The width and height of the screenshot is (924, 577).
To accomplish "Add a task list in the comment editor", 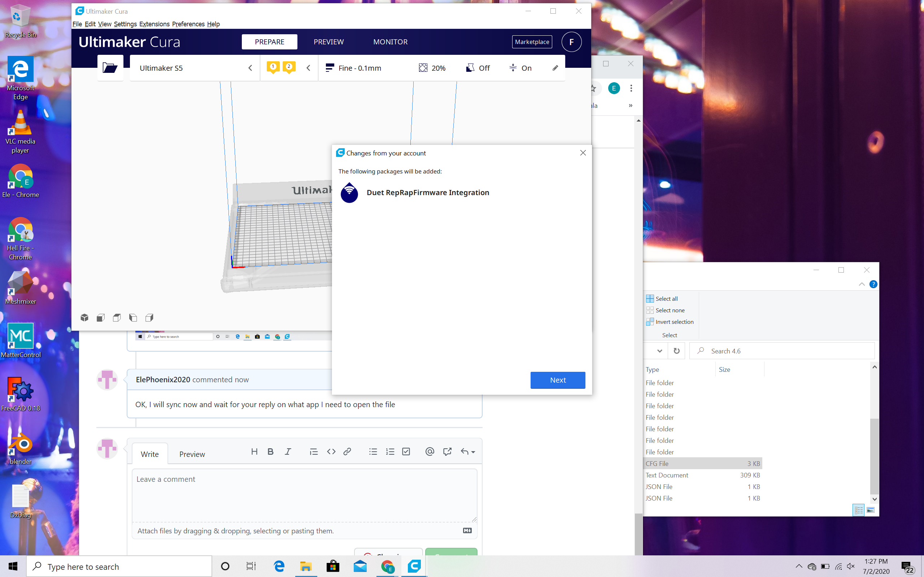I will click(x=406, y=452).
